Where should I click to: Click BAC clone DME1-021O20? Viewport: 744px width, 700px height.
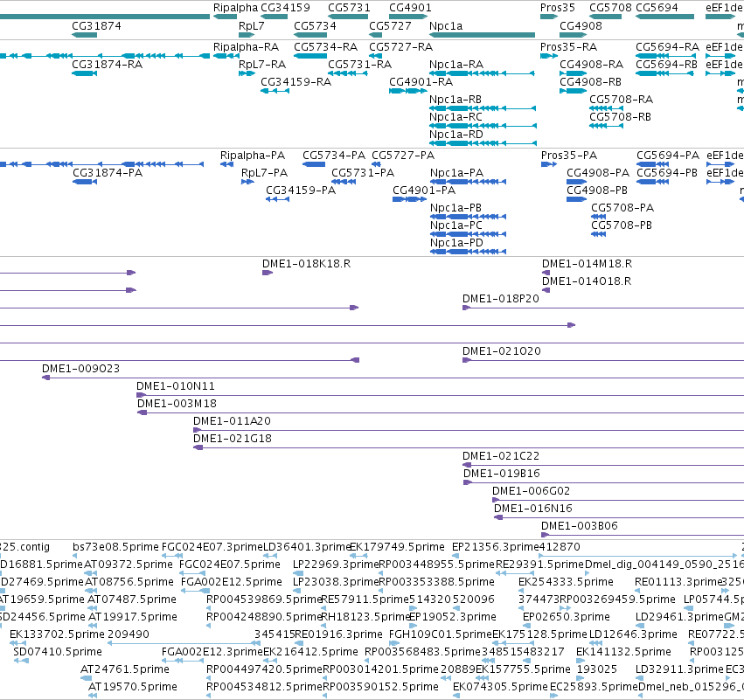(603, 360)
